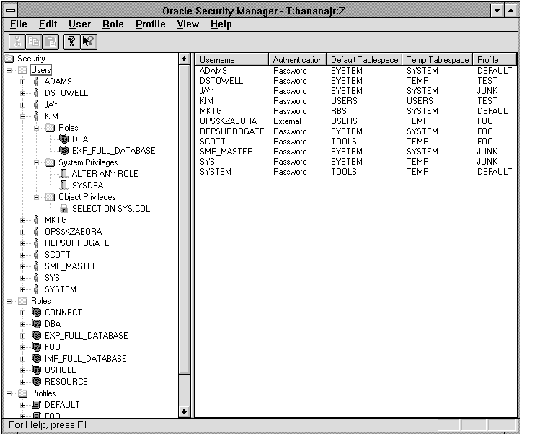Click Temp Tablespace column header

pyautogui.click(x=438, y=59)
